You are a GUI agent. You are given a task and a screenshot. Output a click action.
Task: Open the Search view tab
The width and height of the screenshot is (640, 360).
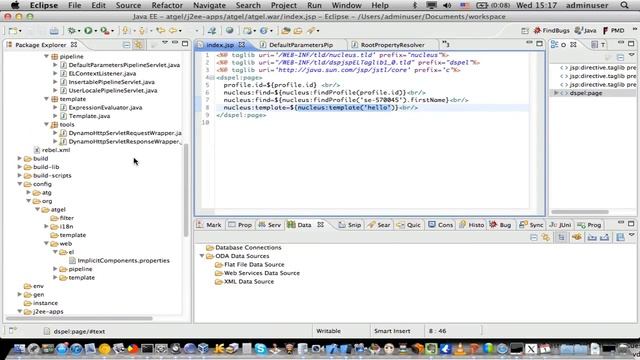tap(379, 225)
